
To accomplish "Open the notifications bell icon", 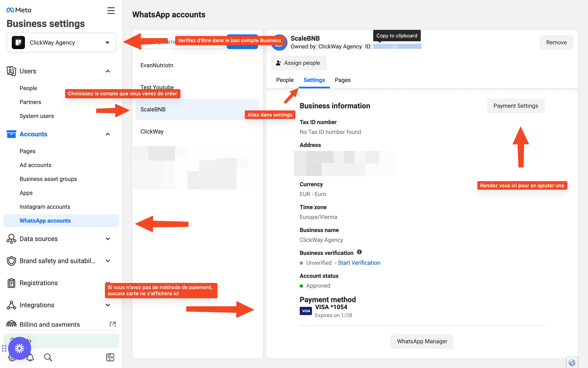I will [x=31, y=358].
